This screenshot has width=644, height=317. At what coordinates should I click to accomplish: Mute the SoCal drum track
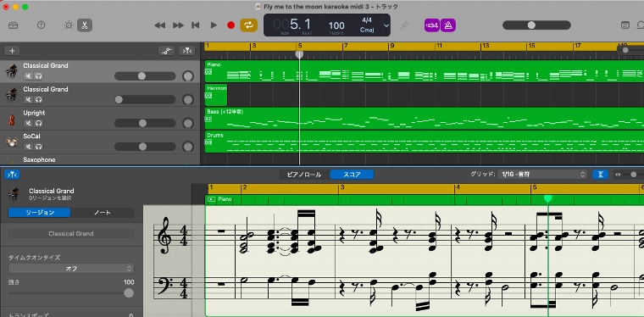click(28, 147)
